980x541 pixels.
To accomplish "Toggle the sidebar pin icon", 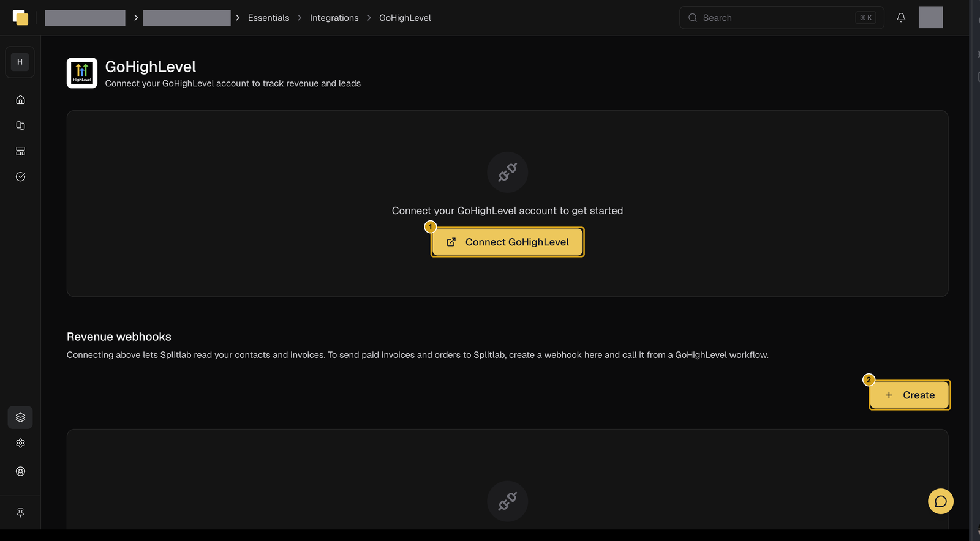I will 20,513.
